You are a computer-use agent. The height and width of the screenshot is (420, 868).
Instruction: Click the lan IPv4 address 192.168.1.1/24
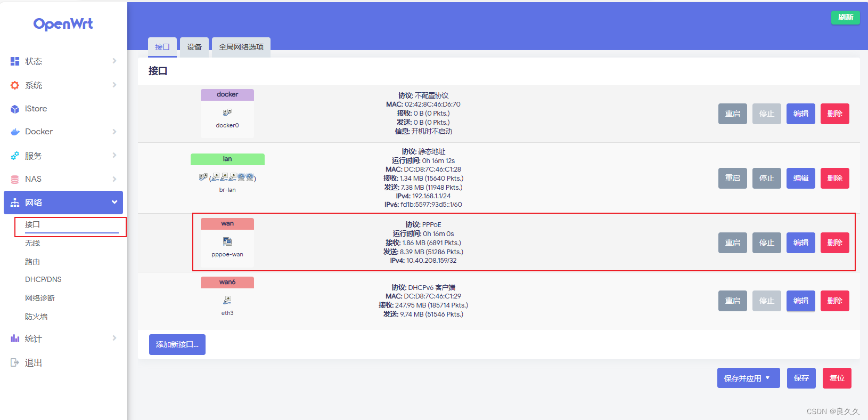(431, 196)
